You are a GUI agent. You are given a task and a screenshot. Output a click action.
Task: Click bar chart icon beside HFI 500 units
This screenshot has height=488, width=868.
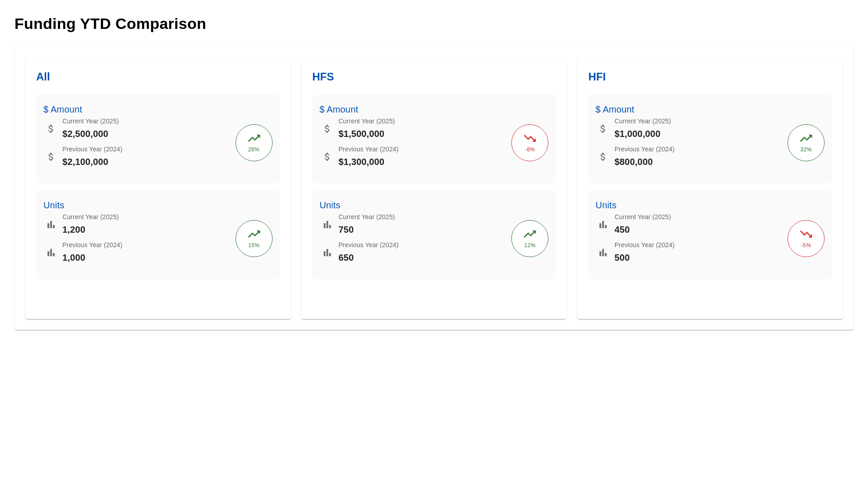click(603, 253)
